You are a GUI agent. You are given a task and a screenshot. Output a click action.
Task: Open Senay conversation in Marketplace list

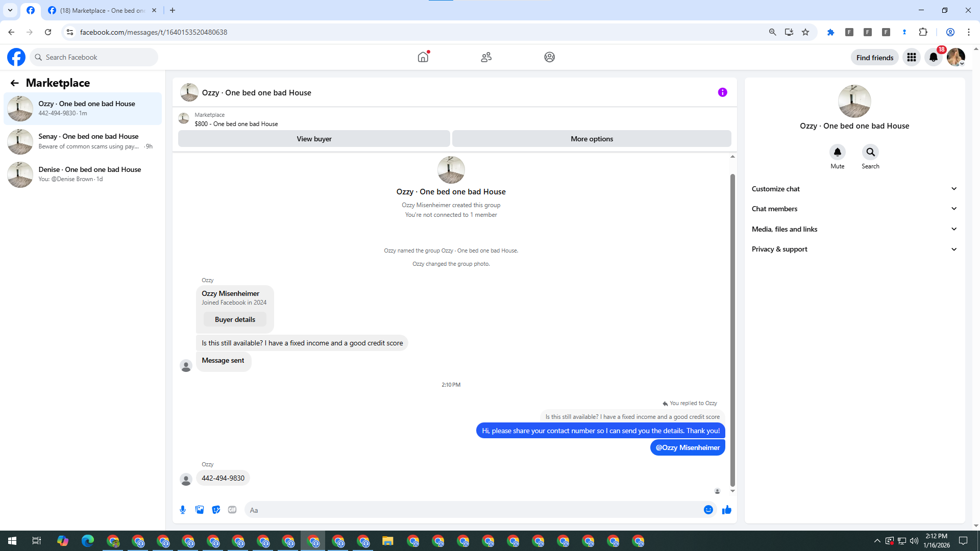pyautogui.click(x=83, y=141)
